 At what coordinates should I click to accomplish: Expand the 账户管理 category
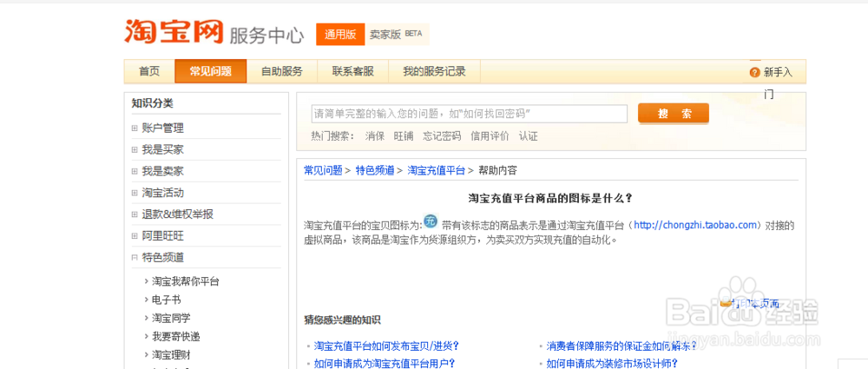pyautogui.click(x=135, y=128)
